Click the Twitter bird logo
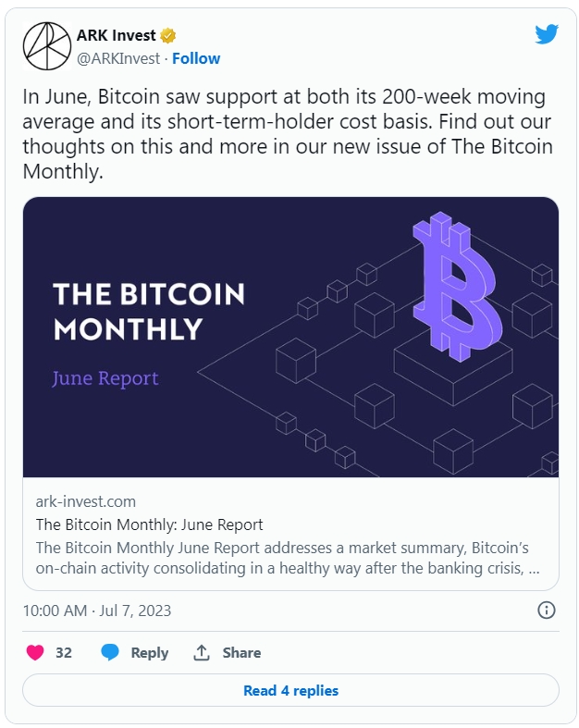Viewport: 579px width, 728px height. pos(546,34)
